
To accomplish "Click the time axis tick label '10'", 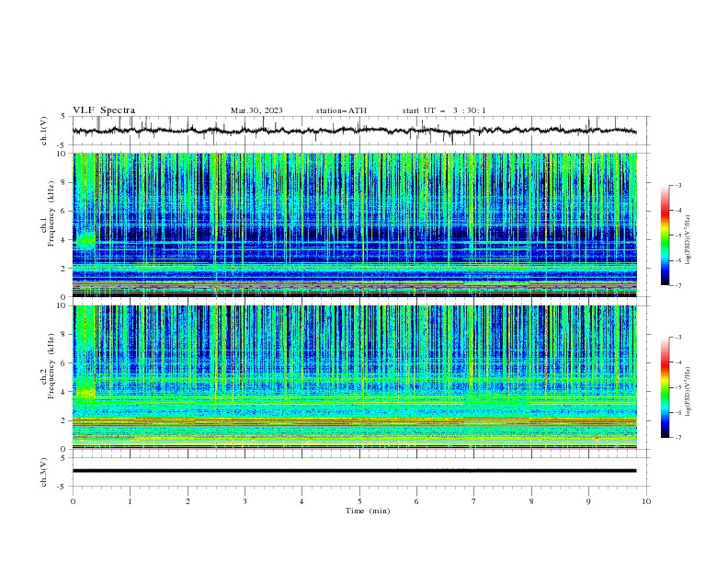I will click(646, 501).
